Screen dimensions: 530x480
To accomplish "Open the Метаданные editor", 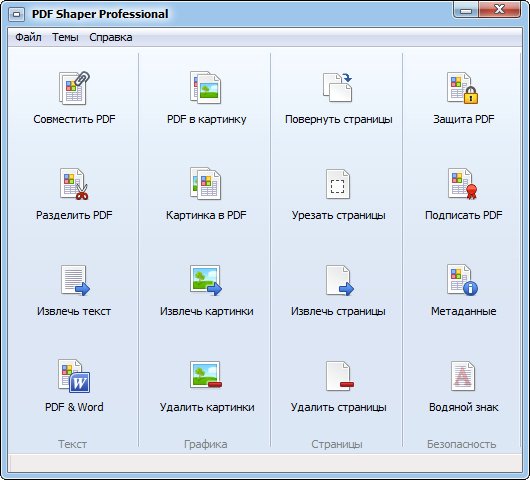I will tap(463, 290).
